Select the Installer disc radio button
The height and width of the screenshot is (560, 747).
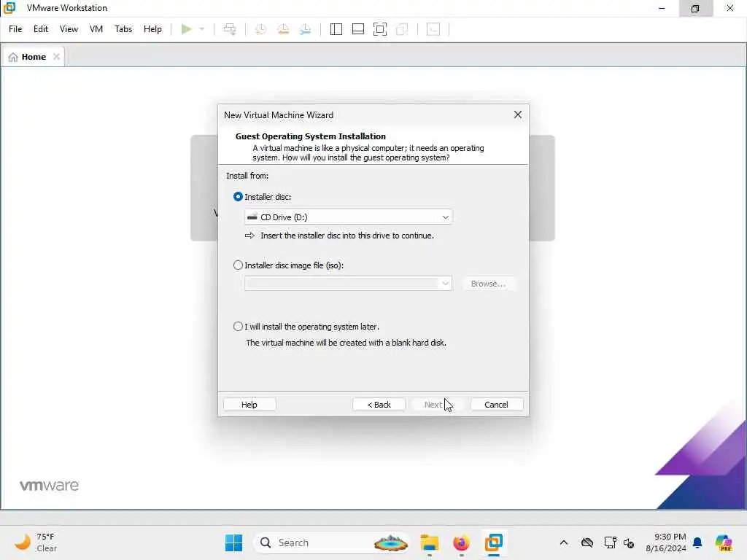[238, 197]
